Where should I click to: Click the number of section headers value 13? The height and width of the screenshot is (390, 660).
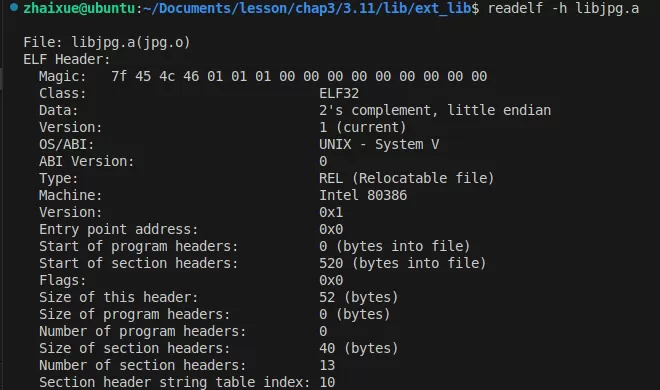coord(327,365)
